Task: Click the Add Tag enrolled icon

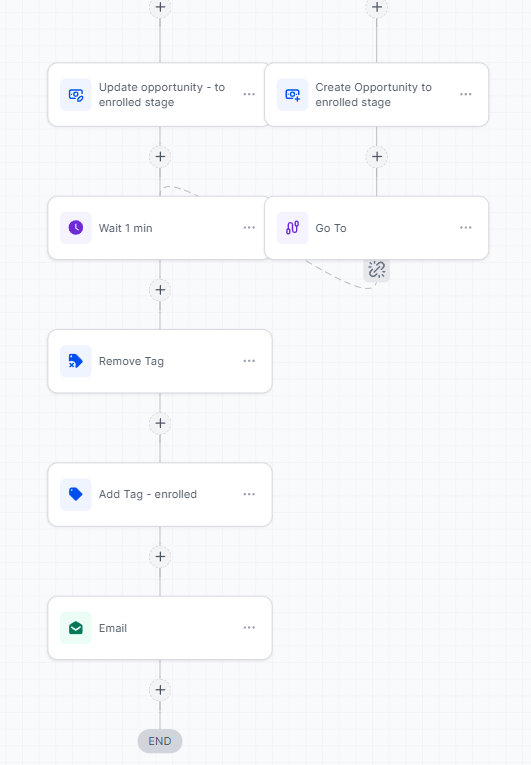Action: (x=76, y=494)
